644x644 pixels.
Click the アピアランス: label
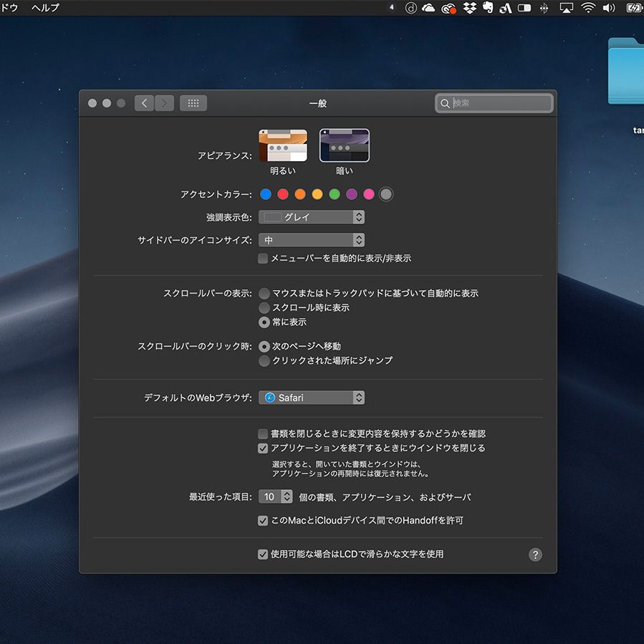(225, 155)
